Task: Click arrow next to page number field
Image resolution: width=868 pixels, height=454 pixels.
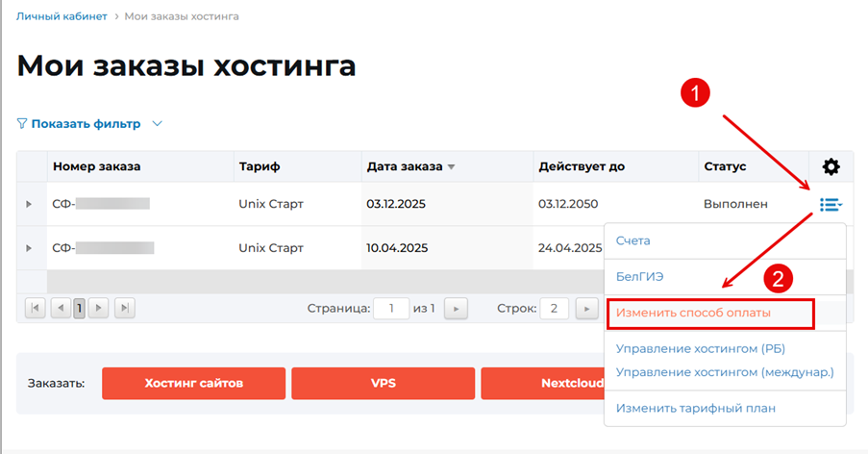Action: [x=457, y=309]
